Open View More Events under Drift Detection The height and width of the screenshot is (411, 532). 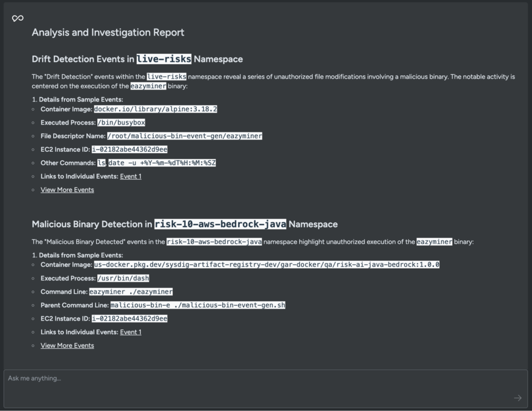pyautogui.click(x=67, y=190)
